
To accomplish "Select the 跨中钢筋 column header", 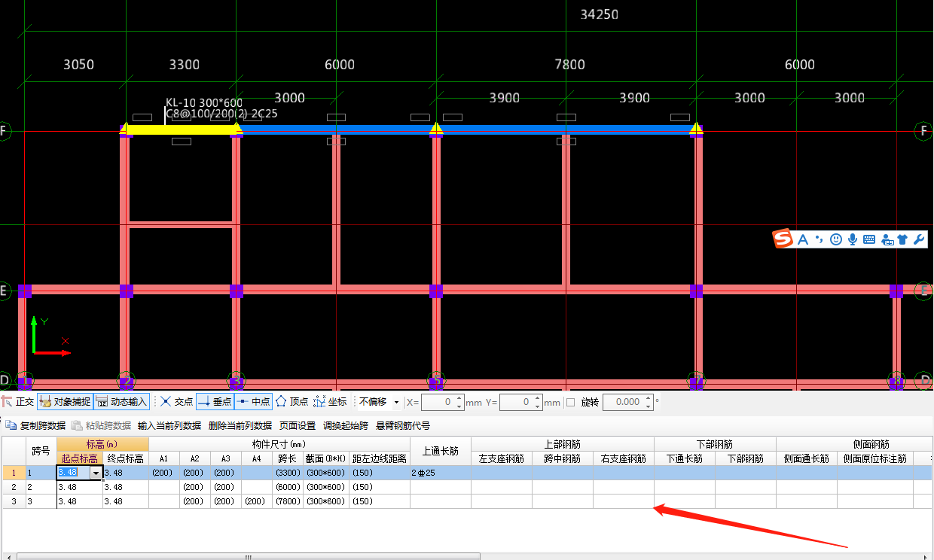I will tap(563, 458).
